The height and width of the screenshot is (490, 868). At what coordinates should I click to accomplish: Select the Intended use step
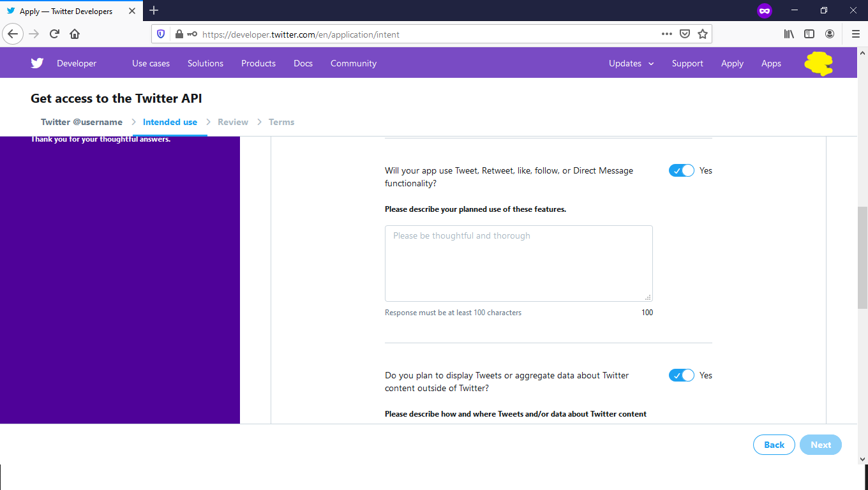170,122
